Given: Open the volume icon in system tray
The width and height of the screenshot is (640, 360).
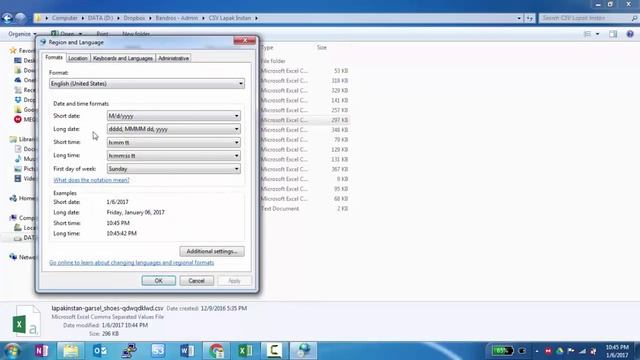Looking at the screenshot, I should tap(593, 351).
